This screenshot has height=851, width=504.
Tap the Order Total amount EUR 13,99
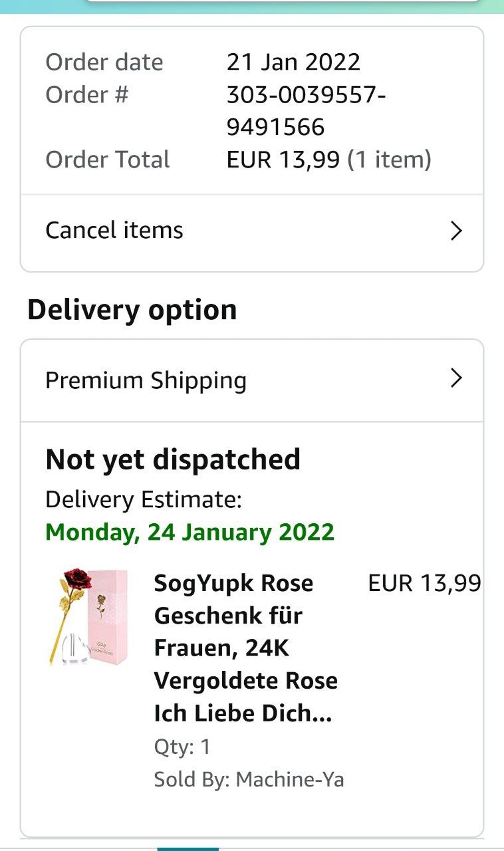tap(283, 160)
